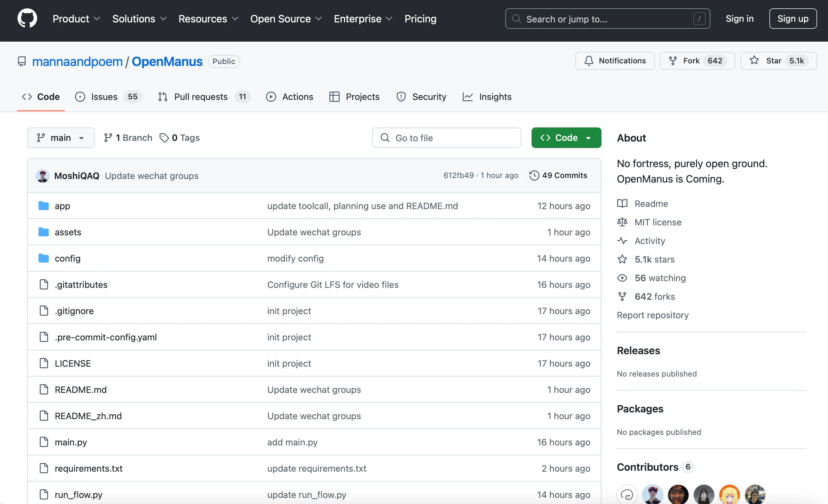The width and height of the screenshot is (828, 504).
Task: Switch to the Pull requests tab
Action: click(204, 97)
